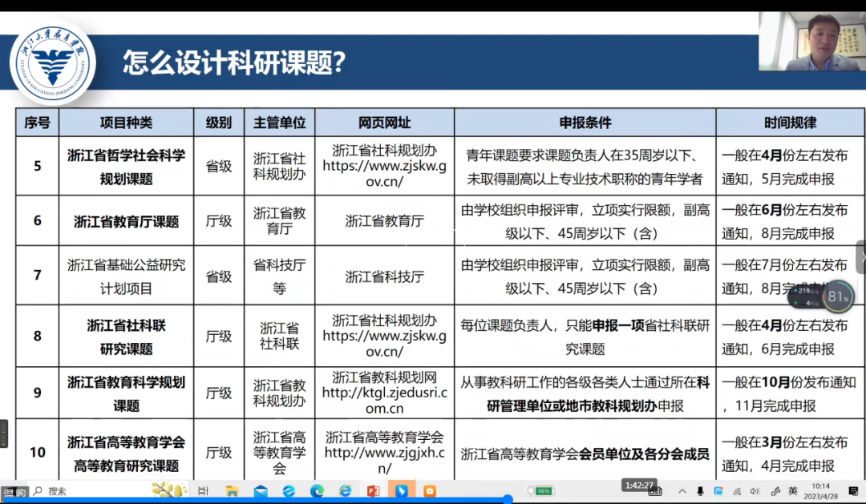Open the Mail app on taskbar

point(261,490)
